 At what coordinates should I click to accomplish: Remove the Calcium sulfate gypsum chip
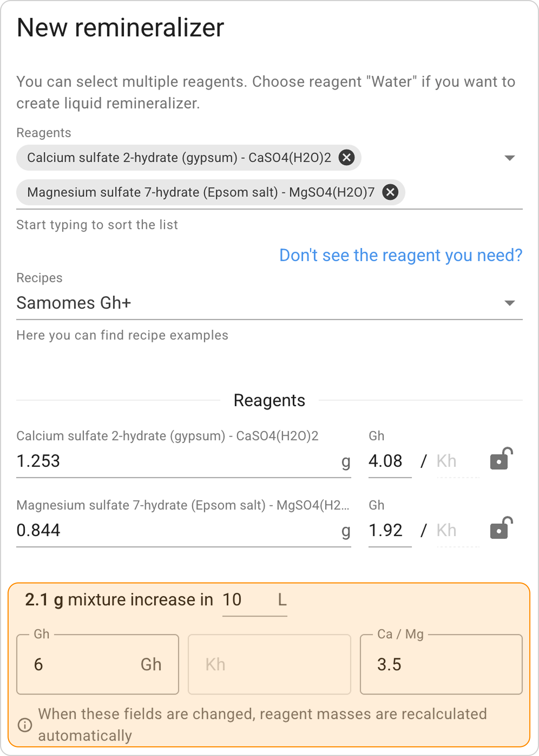point(347,157)
